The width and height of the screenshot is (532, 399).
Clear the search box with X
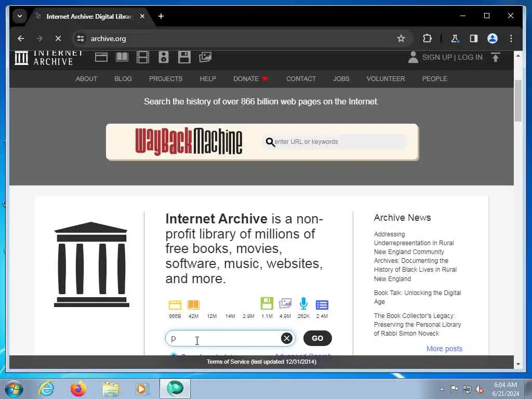click(x=286, y=338)
